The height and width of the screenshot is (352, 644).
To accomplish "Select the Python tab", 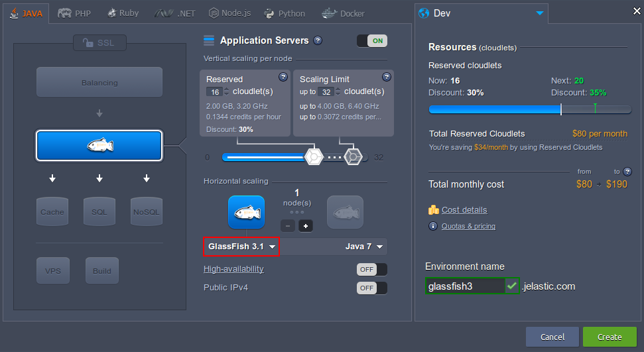I will (x=285, y=13).
